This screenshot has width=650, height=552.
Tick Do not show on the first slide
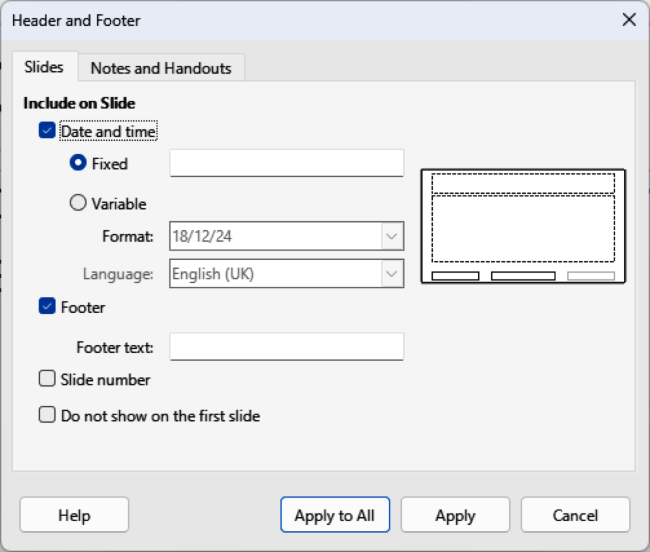point(47,415)
